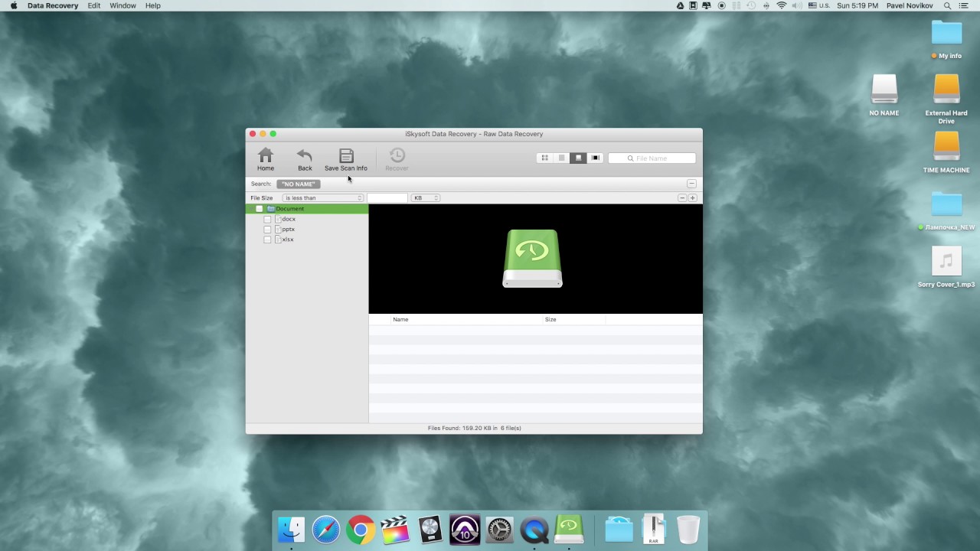Click Save Scan Info in the toolbar
This screenshot has width=980, height=551.
346,159
